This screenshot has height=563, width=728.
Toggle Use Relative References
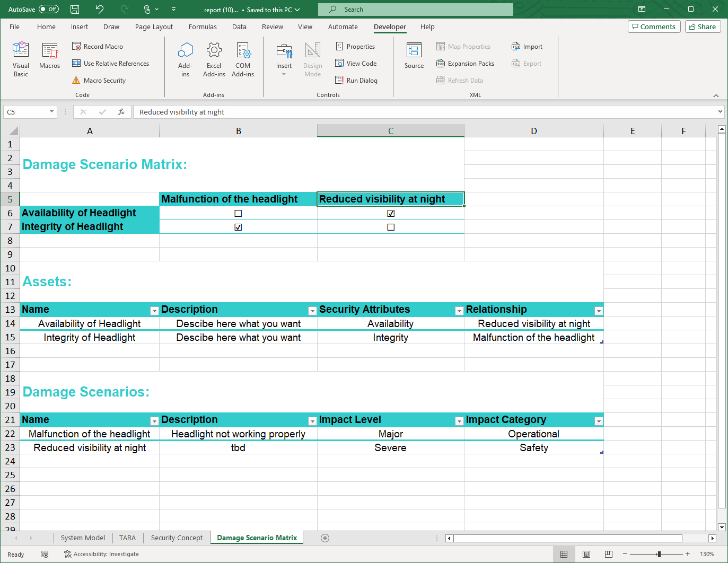point(110,64)
